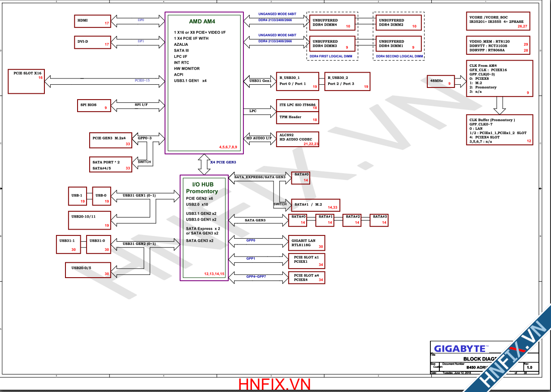Click the AMD AM4 processor block title
Image resolution: width=551 pixels, height=392 pixels.
202,22
